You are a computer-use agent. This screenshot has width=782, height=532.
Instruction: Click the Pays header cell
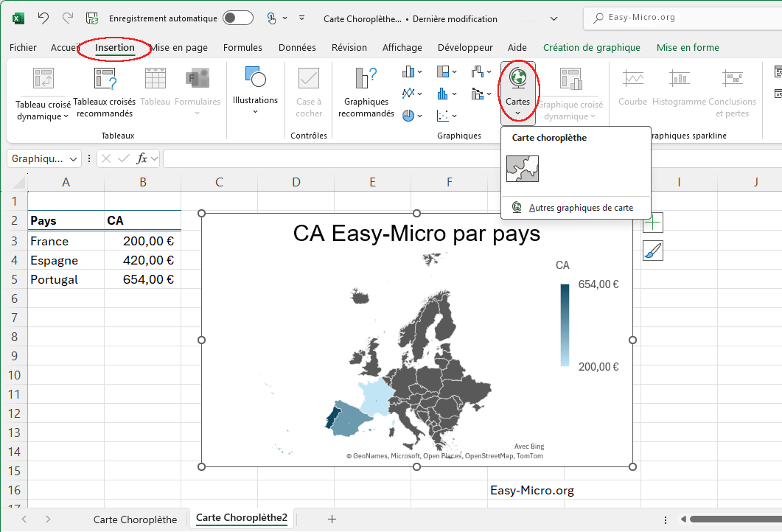pos(66,220)
